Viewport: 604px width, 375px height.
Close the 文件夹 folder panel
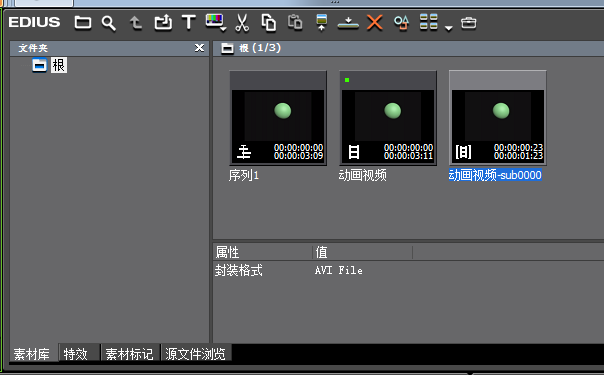click(x=199, y=48)
